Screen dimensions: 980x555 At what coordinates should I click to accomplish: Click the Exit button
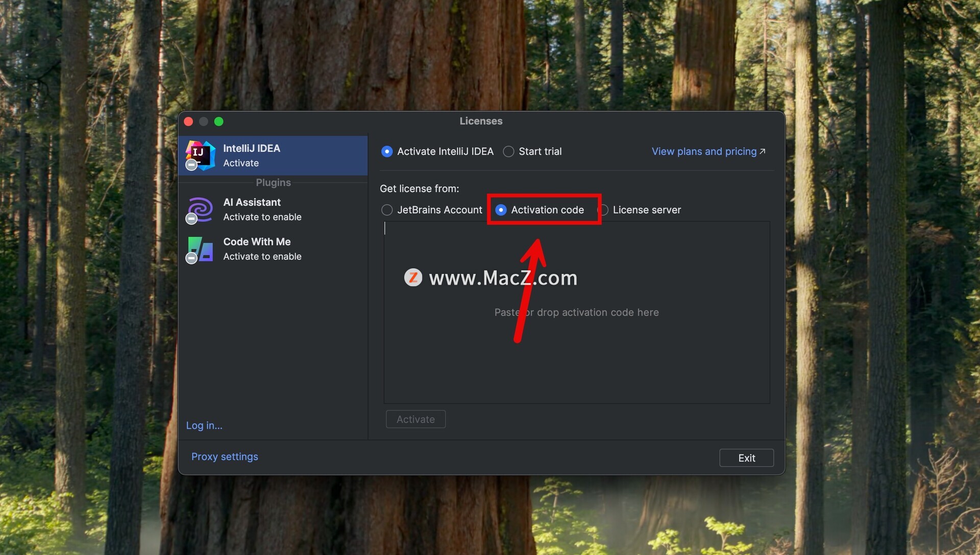746,458
